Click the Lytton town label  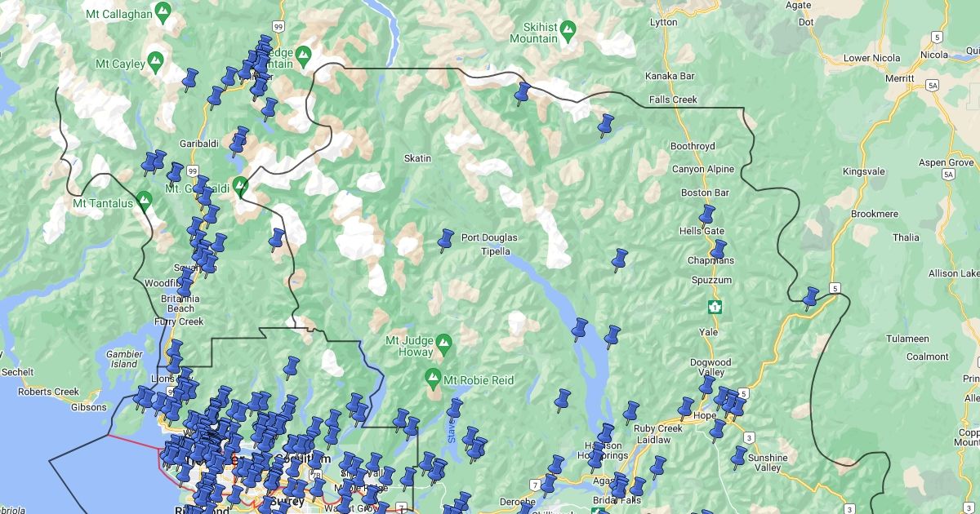(664, 22)
